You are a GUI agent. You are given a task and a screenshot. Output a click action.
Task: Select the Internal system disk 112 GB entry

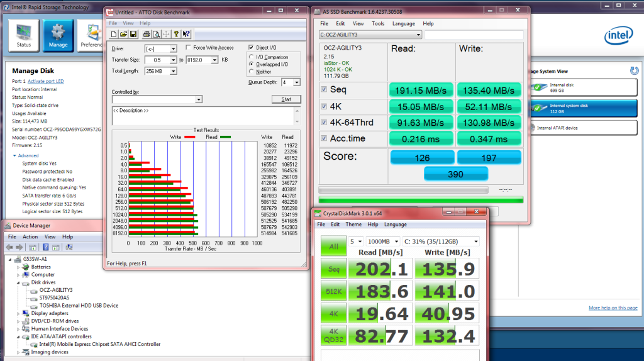tap(582, 108)
